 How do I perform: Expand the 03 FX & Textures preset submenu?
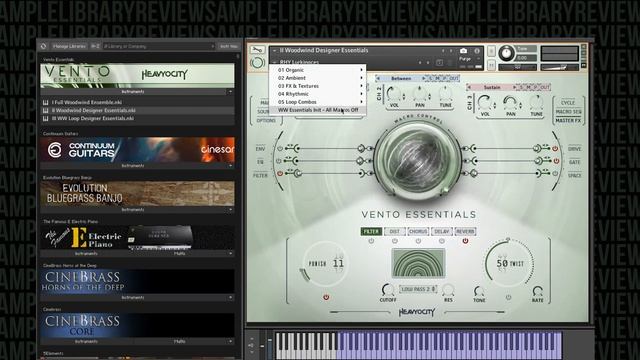coord(317,86)
